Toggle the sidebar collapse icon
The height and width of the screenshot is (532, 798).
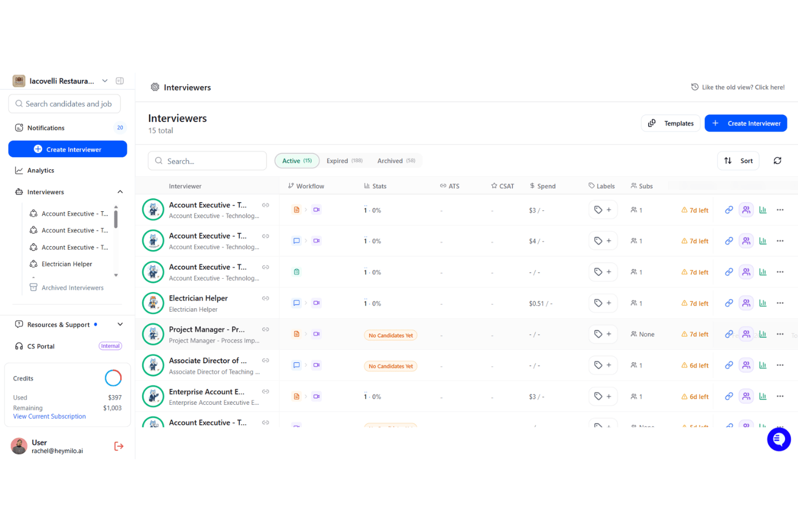pyautogui.click(x=120, y=81)
